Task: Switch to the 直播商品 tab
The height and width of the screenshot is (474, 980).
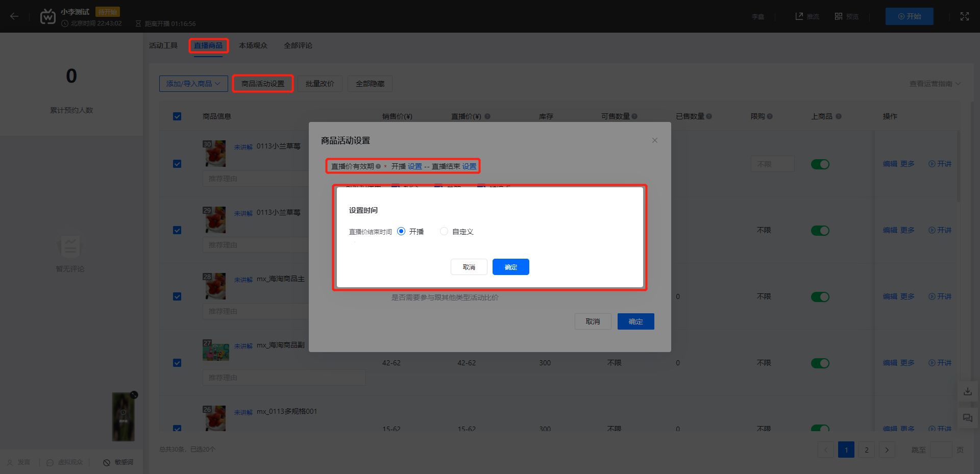Action: pos(208,45)
